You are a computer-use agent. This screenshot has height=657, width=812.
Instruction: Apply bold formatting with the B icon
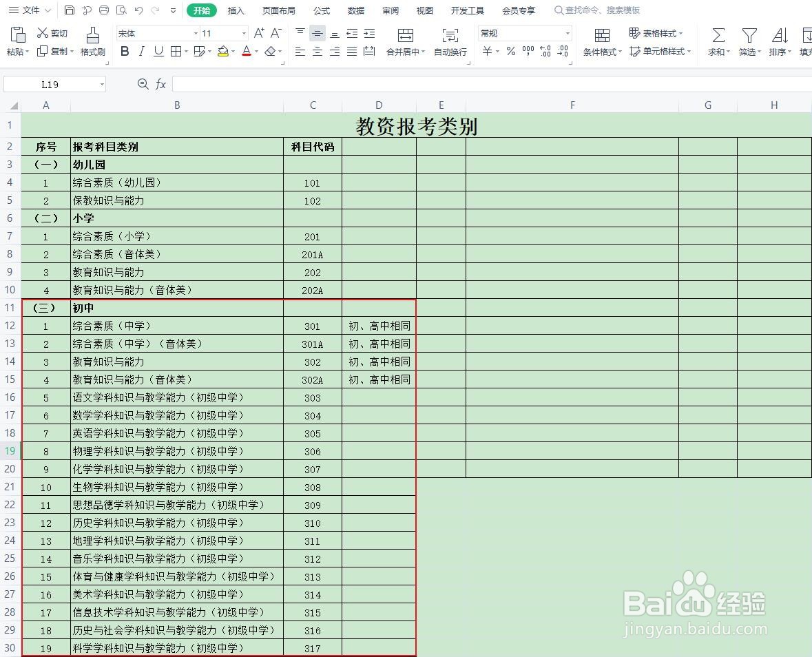[125, 51]
